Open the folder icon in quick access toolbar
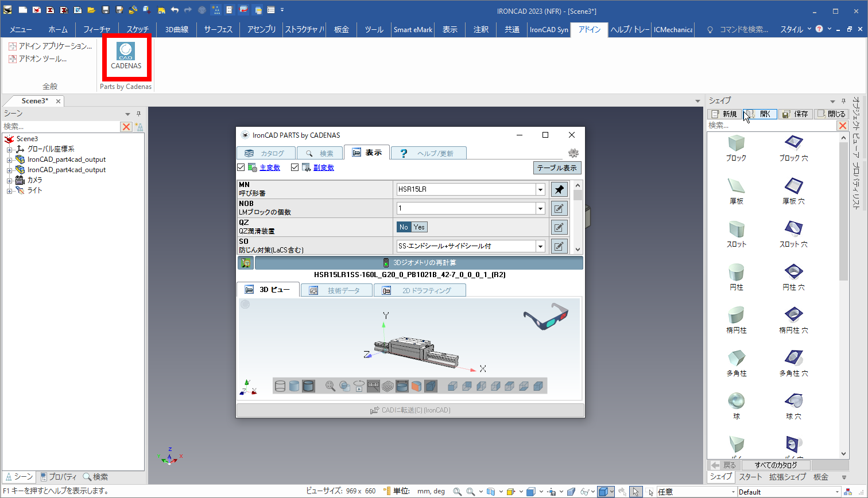The height and width of the screenshot is (498, 868). click(91, 10)
